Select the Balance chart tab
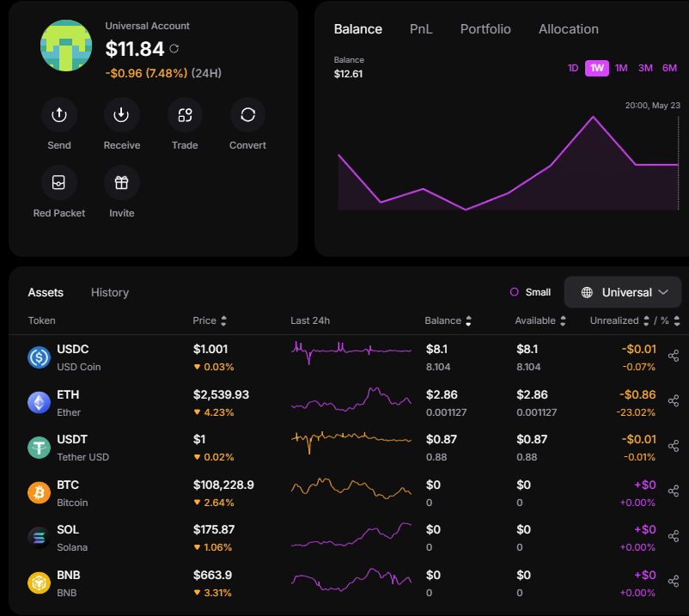 (x=358, y=29)
